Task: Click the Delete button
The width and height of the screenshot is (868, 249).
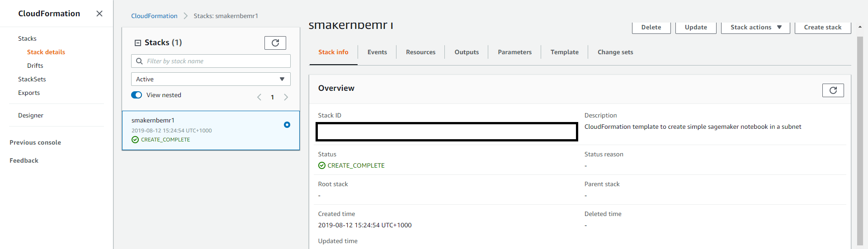Action: [x=651, y=27]
